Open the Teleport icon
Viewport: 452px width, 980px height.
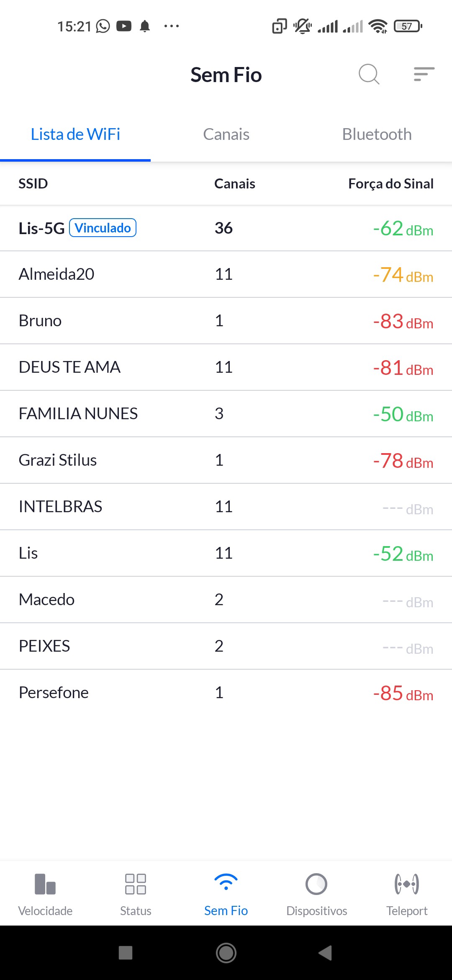coord(407,884)
